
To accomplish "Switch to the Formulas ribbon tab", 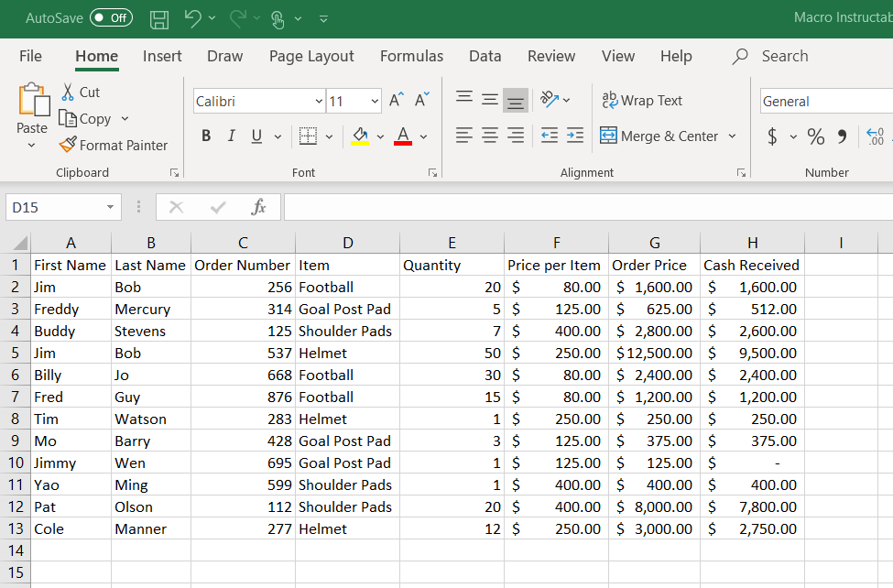I will click(411, 56).
